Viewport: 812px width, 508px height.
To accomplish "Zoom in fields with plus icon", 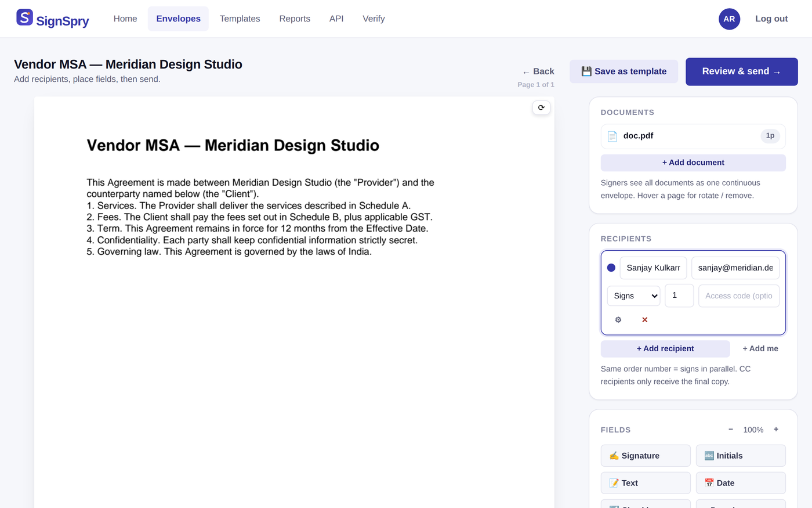I will (776, 429).
